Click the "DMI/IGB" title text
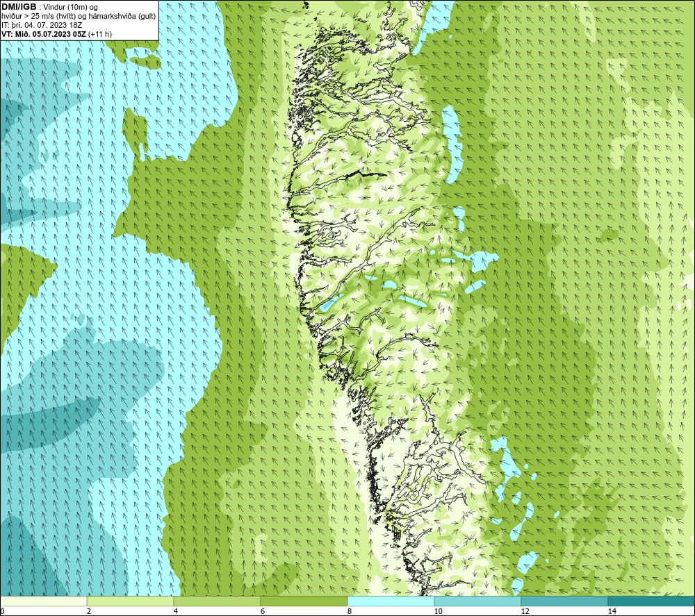The image size is (695, 616). pyautogui.click(x=19, y=7)
